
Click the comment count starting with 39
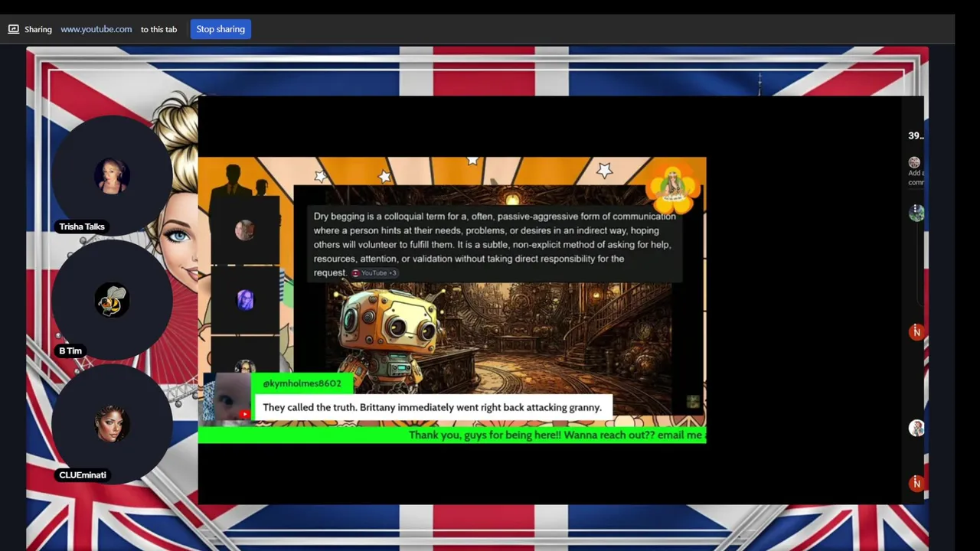(916, 135)
